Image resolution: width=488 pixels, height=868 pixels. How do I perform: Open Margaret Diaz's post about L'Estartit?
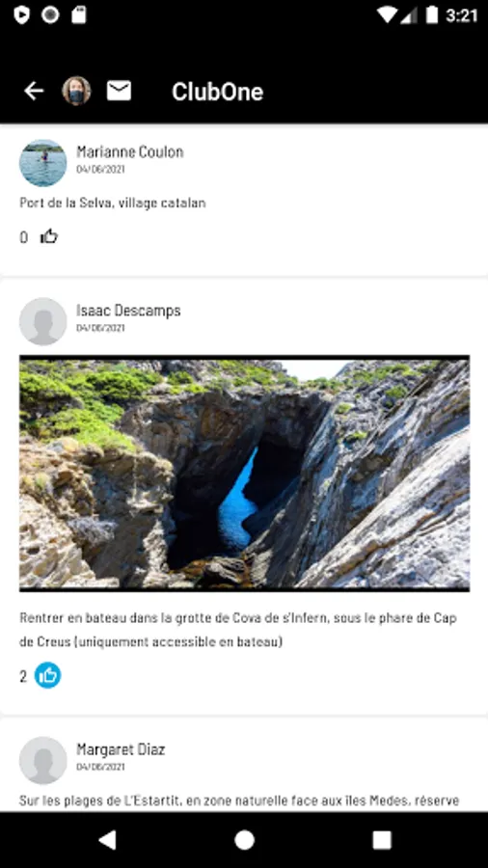(x=239, y=800)
